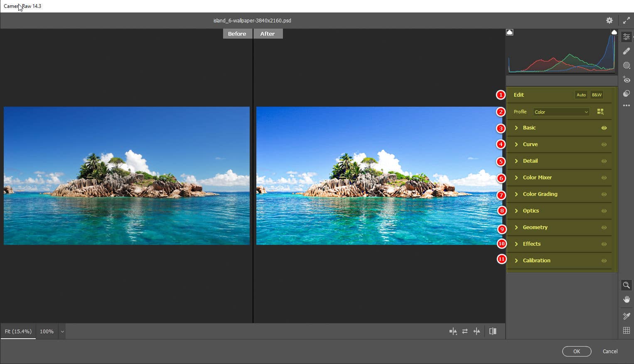The image size is (634, 364).
Task: Click the Fit (15.4%) zoom label
Action: click(x=18, y=331)
